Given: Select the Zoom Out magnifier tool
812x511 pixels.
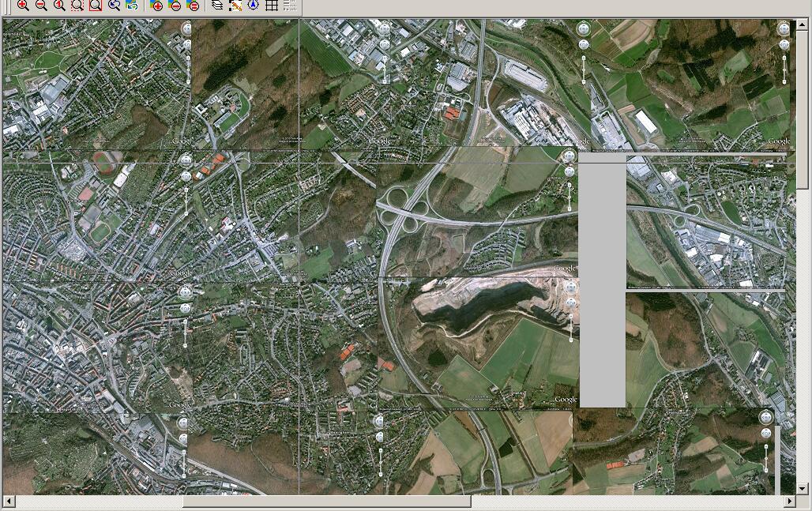Looking at the screenshot, I should click(x=41, y=6).
